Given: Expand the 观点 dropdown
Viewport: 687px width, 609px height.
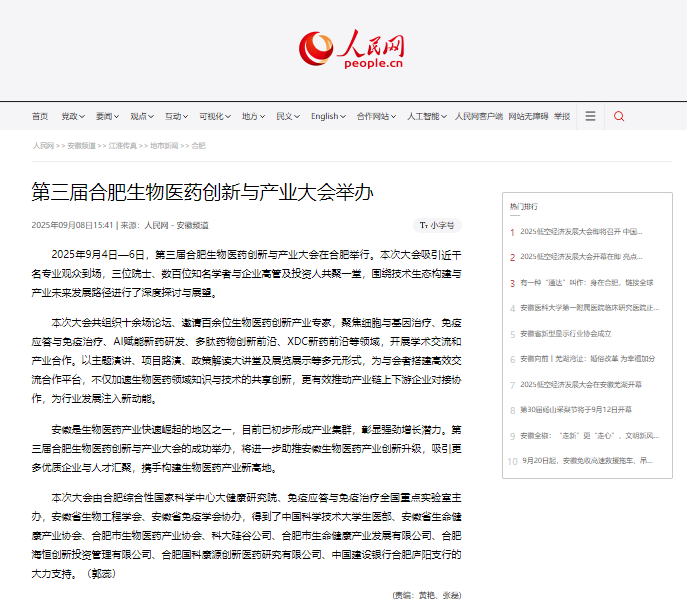Looking at the screenshot, I should (142, 116).
